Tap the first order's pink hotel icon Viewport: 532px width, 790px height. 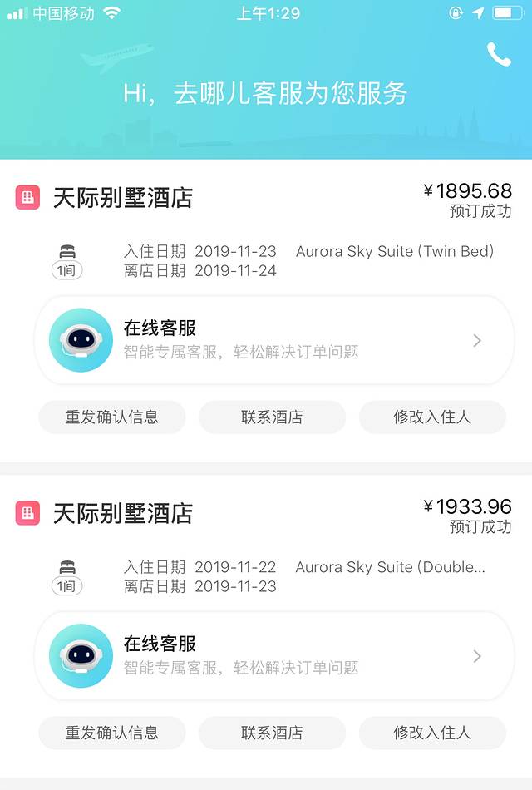pyautogui.click(x=27, y=197)
